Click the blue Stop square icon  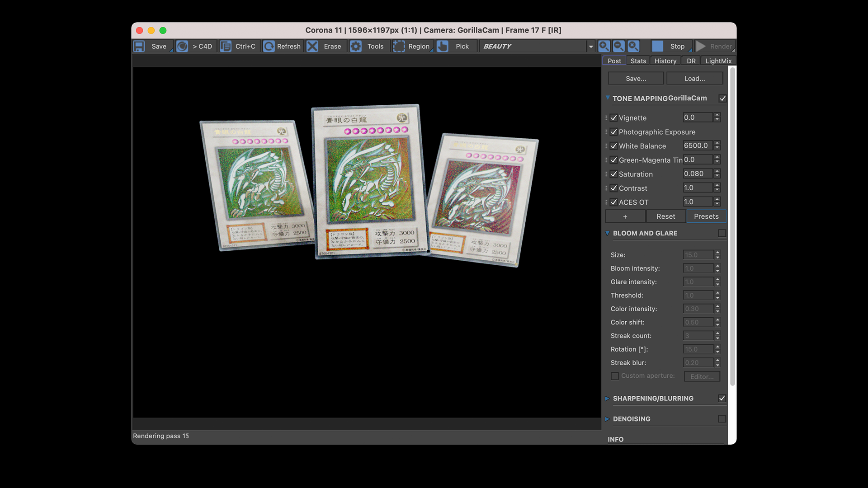(x=657, y=46)
